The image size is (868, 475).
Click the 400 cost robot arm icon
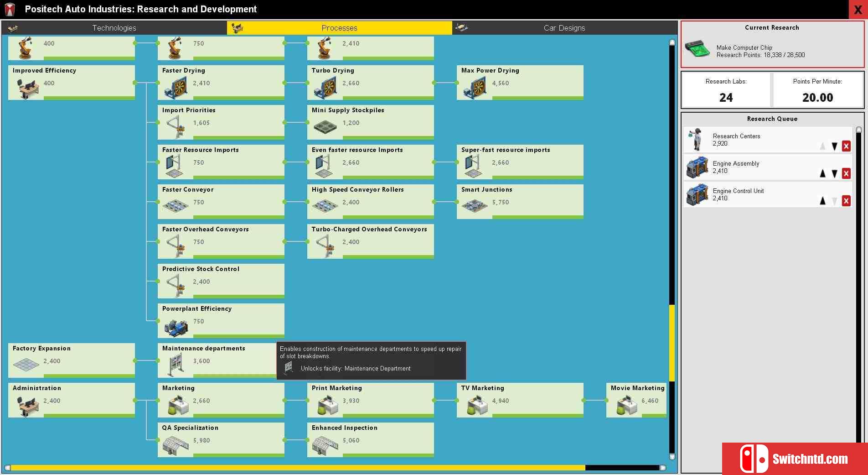[26, 48]
